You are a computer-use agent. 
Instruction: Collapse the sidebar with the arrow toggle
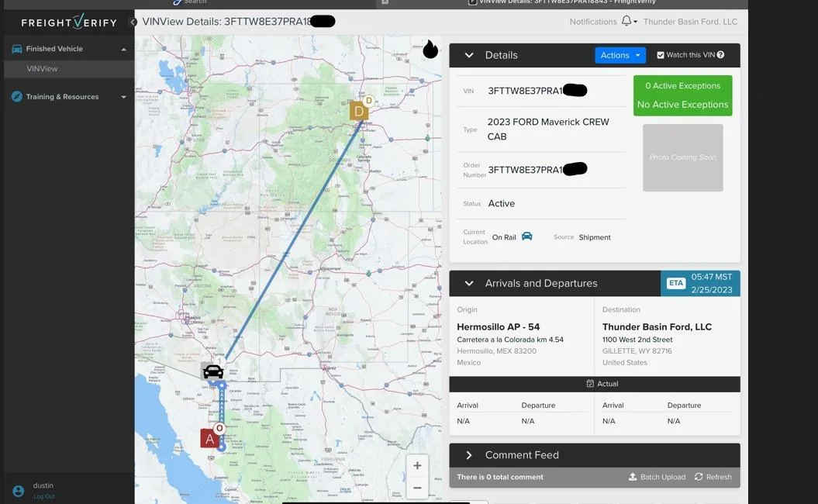pyautogui.click(x=133, y=22)
